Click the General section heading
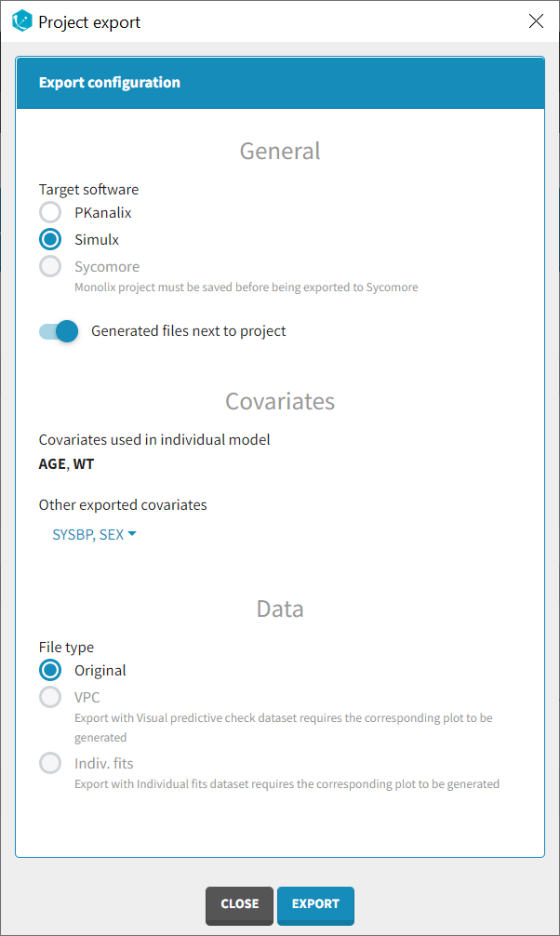560x936 pixels. tap(280, 151)
